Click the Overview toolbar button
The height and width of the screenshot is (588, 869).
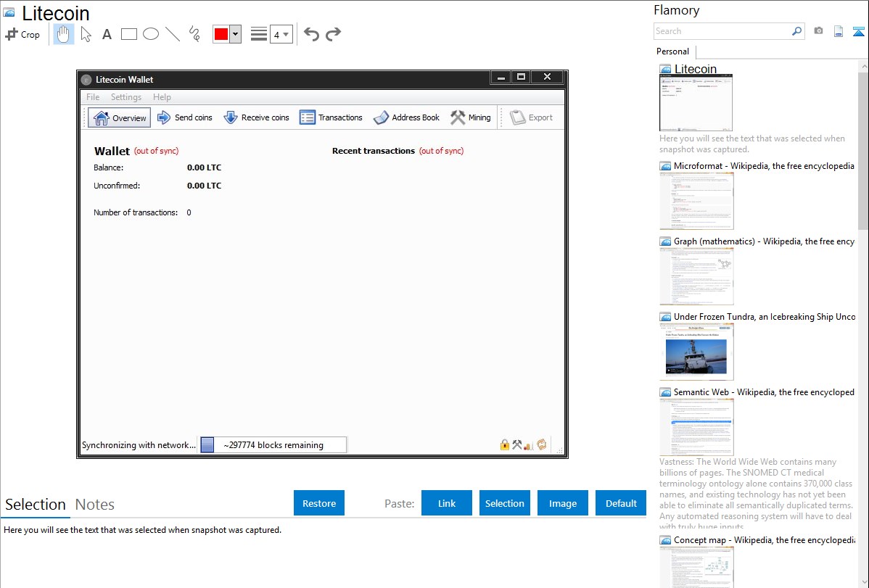pyautogui.click(x=120, y=117)
